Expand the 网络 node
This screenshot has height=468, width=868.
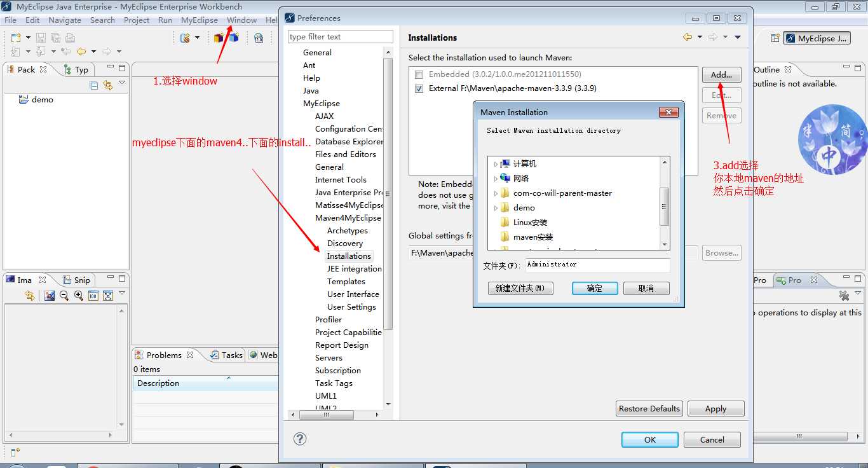(496, 179)
